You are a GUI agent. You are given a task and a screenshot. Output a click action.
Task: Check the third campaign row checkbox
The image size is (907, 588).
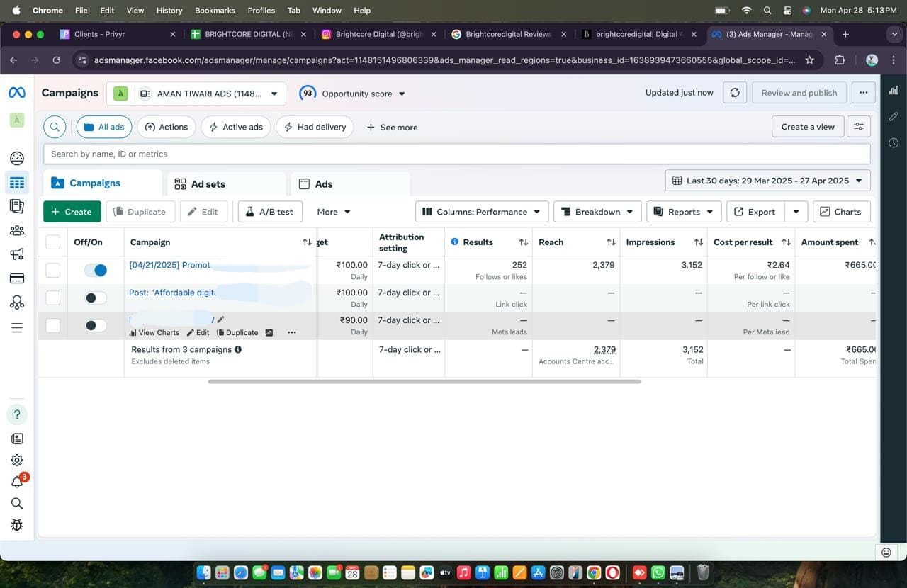[53, 325]
